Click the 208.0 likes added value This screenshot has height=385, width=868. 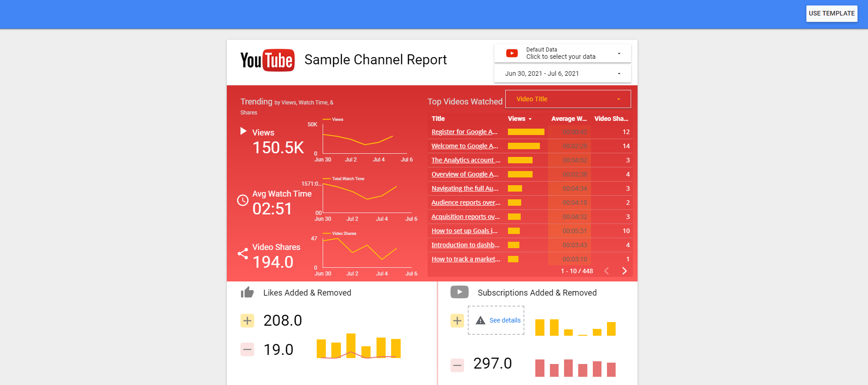pyautogui.click(x=282, y=321)
